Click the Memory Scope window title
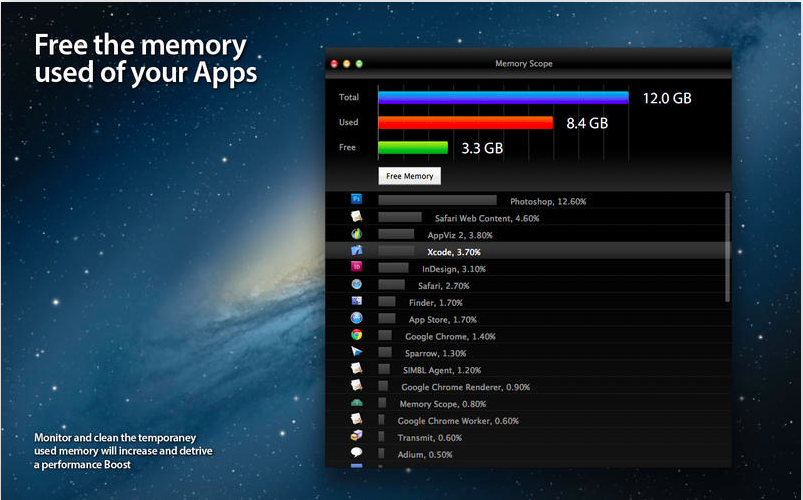The height and width of the screenshot is (500, 803). coord(523,64)
